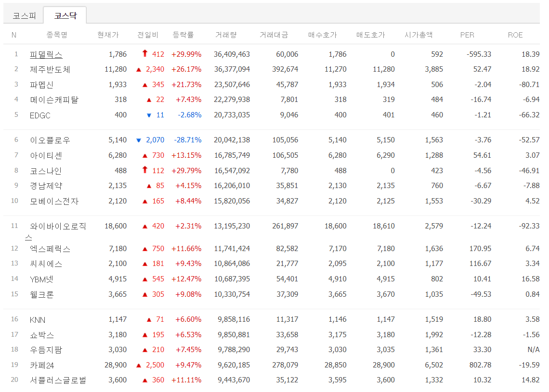The width and height of the screenshot is (549, 392).
Task: Click the 현재가 column header
Action: click(x=108, y=35)
